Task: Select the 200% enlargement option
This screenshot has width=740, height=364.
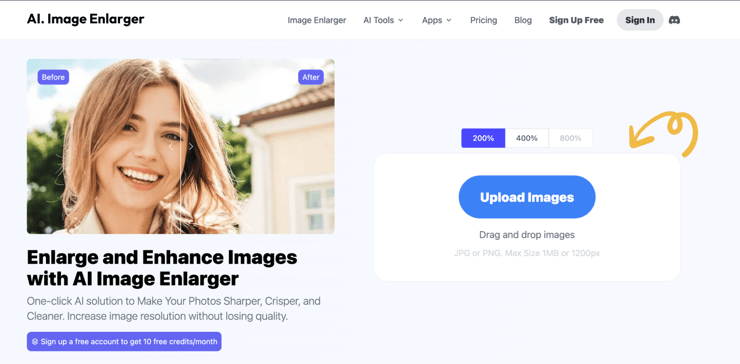Action: tap(483, 138)
